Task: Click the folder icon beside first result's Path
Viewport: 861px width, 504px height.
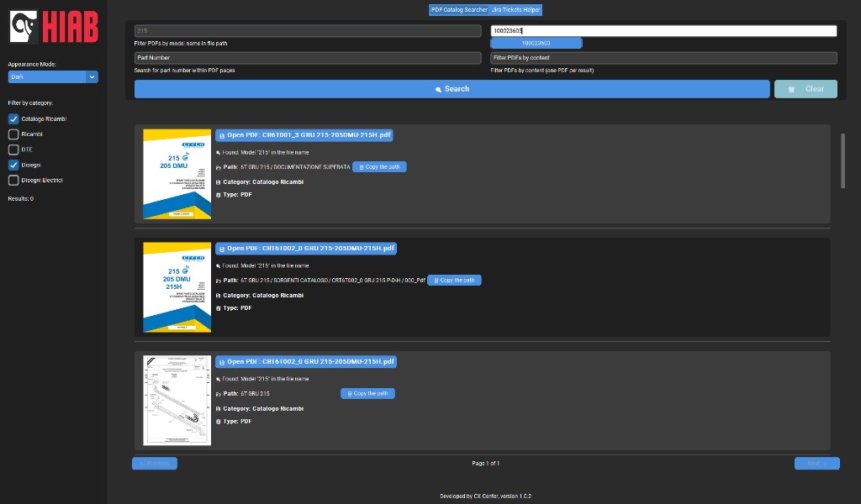Action: click(219, 167)
